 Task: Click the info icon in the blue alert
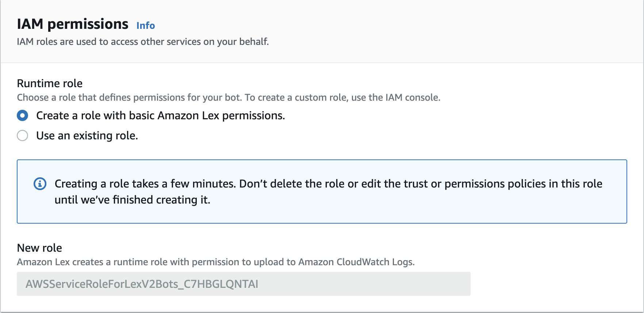point(40,183)
